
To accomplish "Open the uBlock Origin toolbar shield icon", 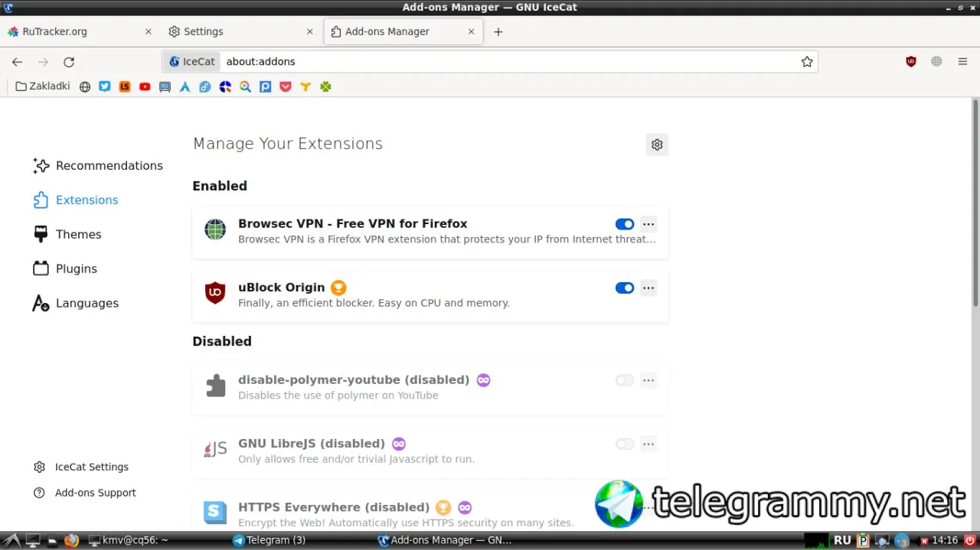I will (x=911, y=62).
